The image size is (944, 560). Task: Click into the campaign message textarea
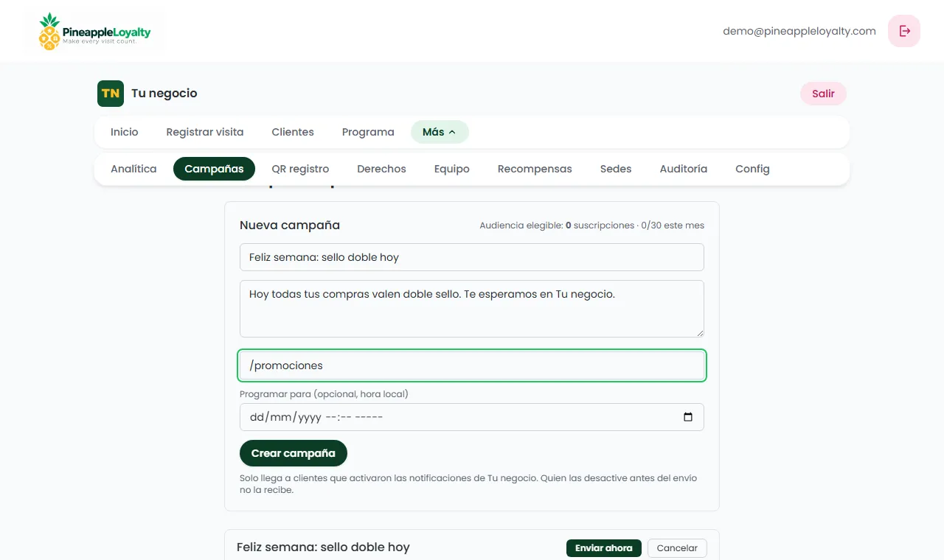[472, 309]
